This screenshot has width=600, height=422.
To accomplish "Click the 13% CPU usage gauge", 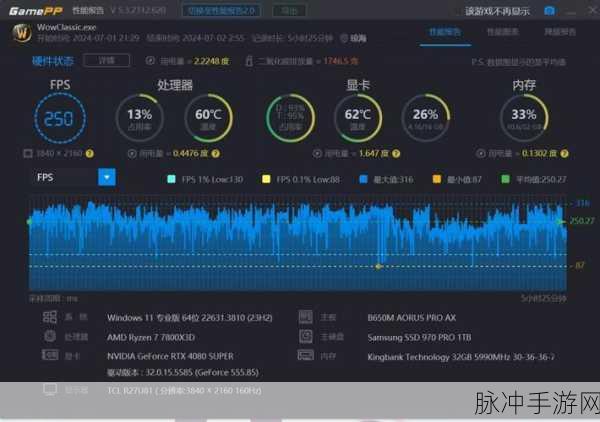I will tap(140, 118).
